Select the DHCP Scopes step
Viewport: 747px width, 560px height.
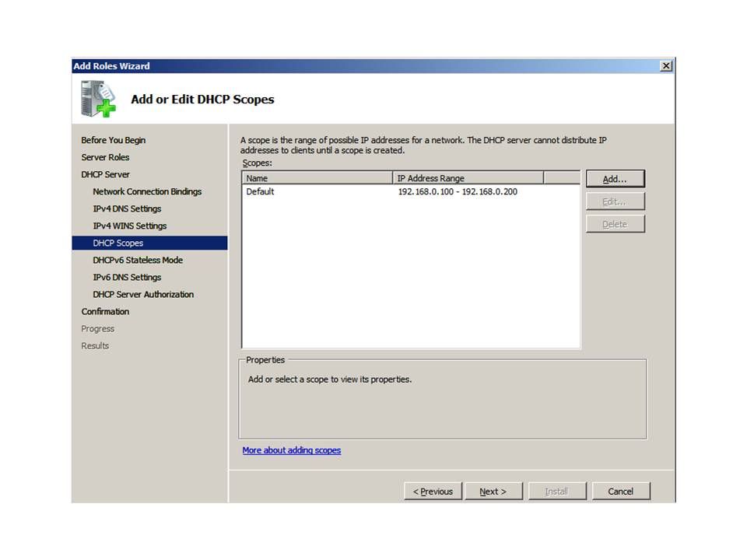click(149, 243)
